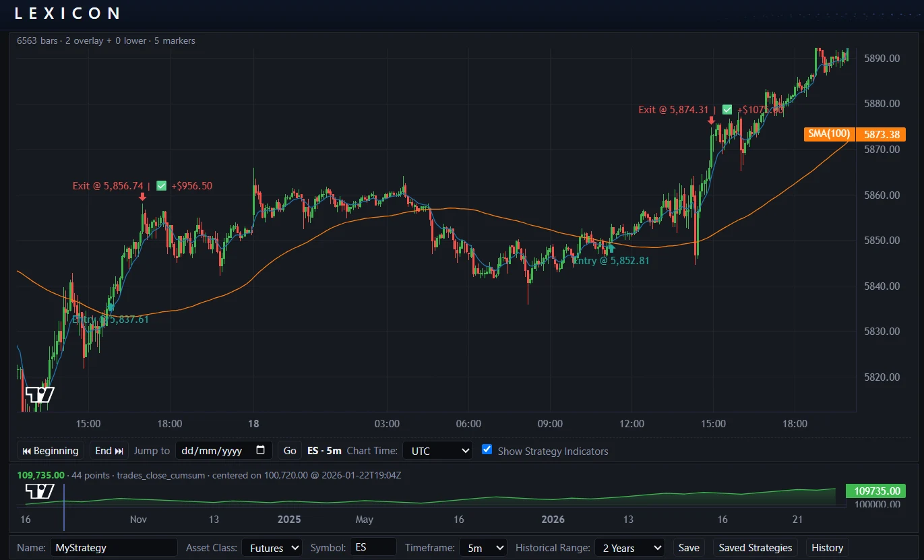Click the 'Nov' label on the equity timeline
The width and height of the screenshot is (924, 560).
tap(138, 520)
